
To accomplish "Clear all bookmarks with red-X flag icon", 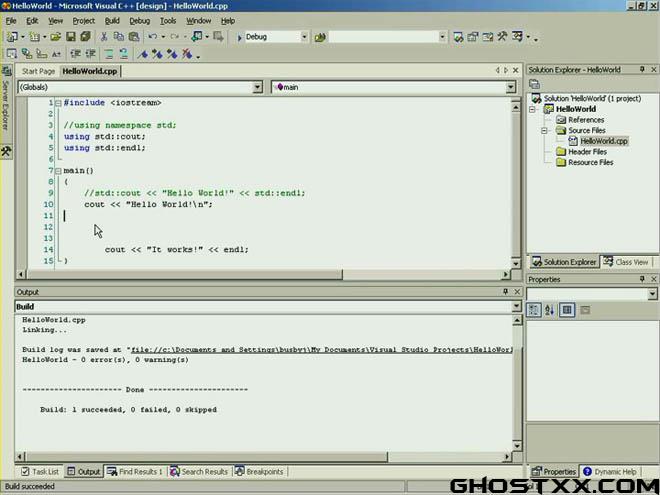I will click(x=187, y=54).
